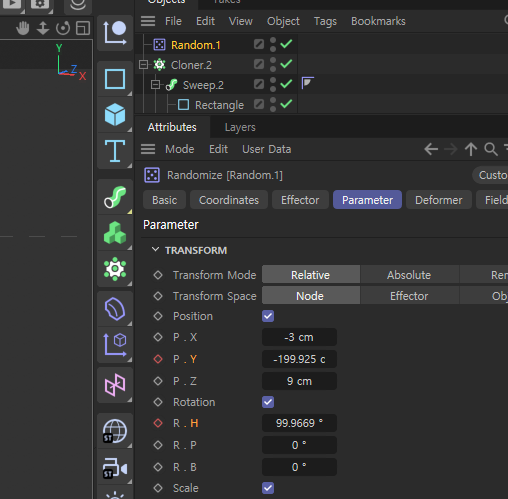Collapse the Cloner.2 tree node

tap(143, 64)
